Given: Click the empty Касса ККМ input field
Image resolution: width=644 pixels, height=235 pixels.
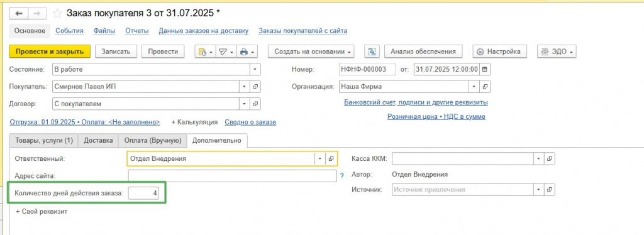Looking at the screenshot, I should (x=462, y=158).
